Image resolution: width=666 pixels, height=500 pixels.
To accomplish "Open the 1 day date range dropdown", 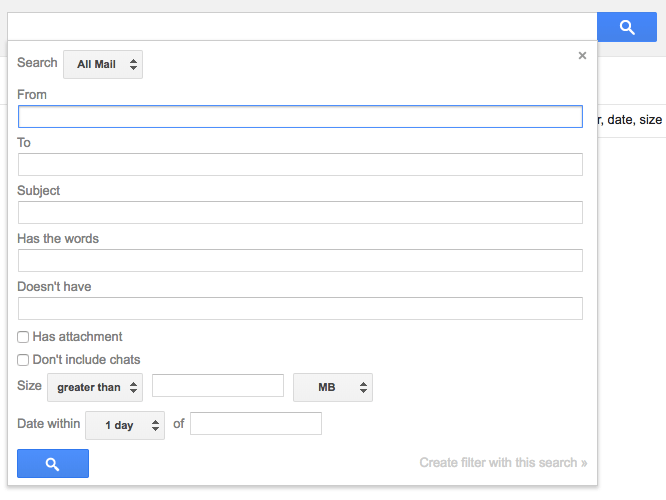I will coord(125,425).
